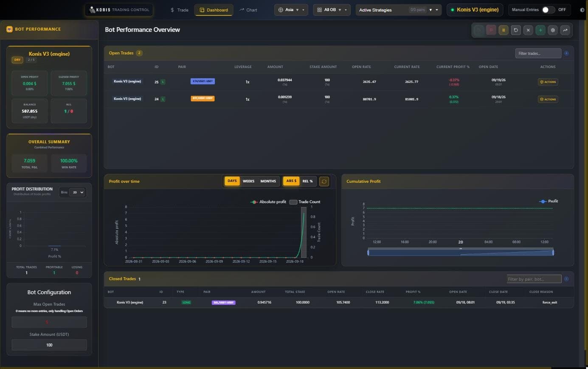
Task: Click the refresh icon in Profit over time
Action: tap(324, 181)
